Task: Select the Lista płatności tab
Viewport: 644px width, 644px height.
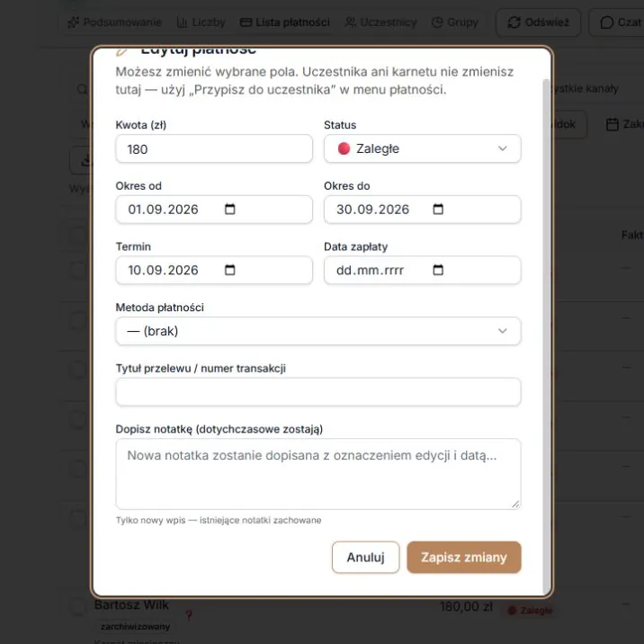Action: (x=284, y=22)
